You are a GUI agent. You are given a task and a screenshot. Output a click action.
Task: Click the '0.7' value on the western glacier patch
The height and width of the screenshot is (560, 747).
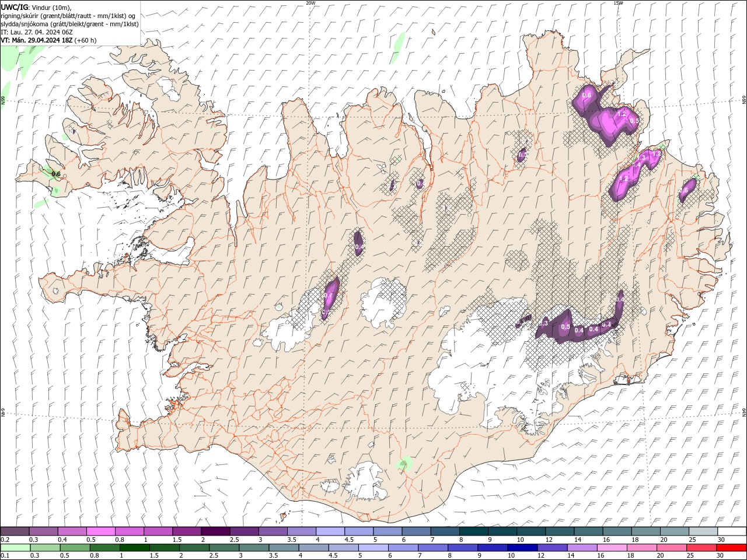[328, 296]
